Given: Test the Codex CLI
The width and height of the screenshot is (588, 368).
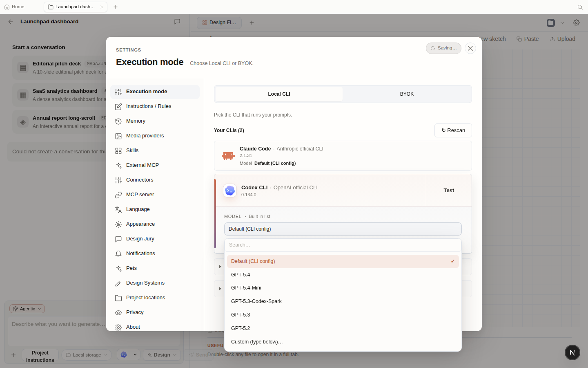Looking at the screenshot, I should (449, 191).
